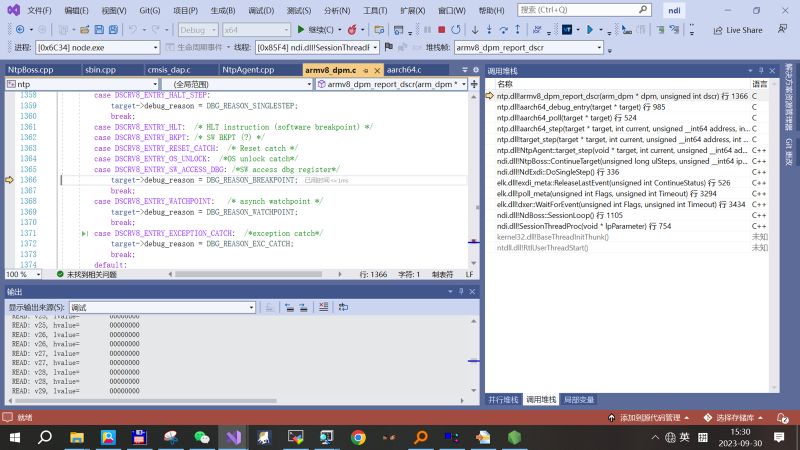
Task: Open the Git(G) menu
Action: pos(149,10)
